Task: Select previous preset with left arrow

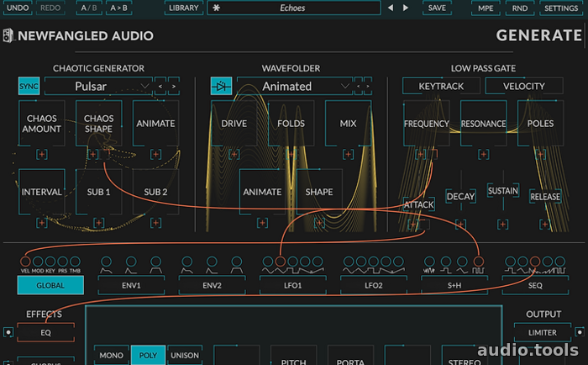Action: (x=391, y=8)
